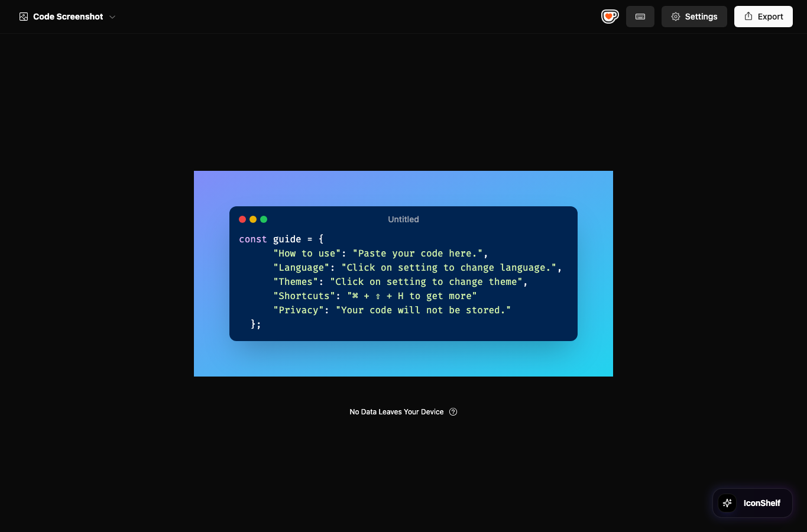Click the "Privacy" code line
Viewport: 807px width, 532px height.
(391, 310)
